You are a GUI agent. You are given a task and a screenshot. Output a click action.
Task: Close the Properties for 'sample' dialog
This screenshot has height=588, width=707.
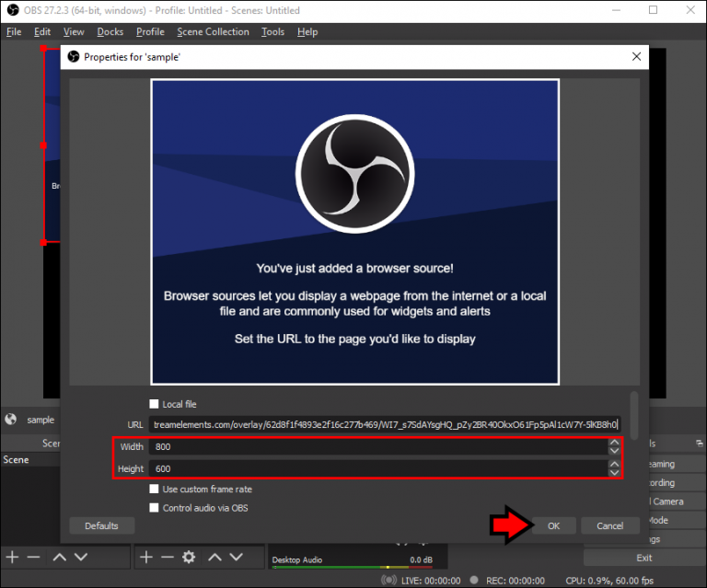pos(636,57)
